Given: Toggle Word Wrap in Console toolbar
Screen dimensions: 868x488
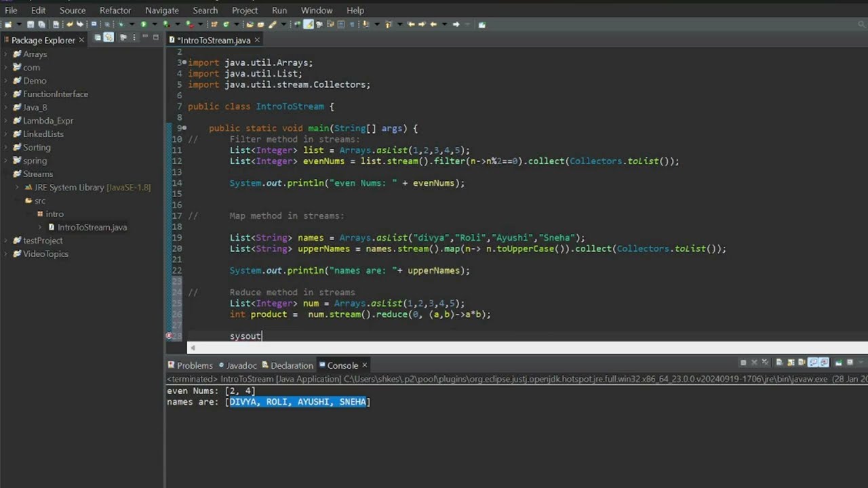Looking at the screenshot, I should 802,363.
